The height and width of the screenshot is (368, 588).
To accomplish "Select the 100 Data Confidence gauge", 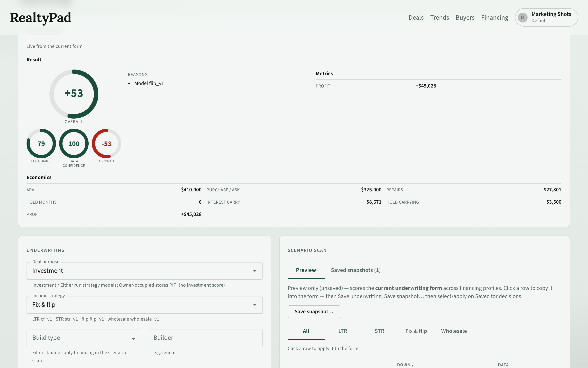I will 74,143.
